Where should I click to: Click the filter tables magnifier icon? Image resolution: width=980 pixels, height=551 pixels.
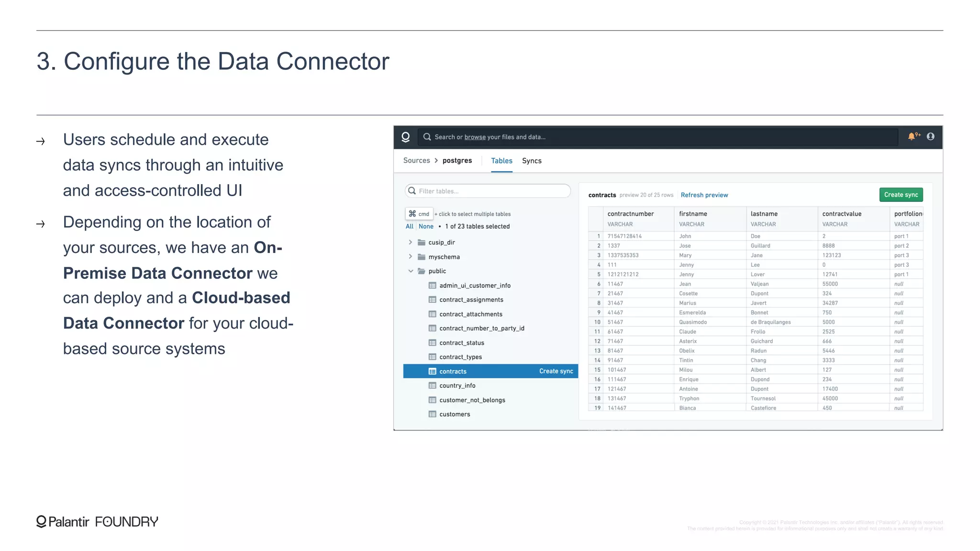click(412, 191)
